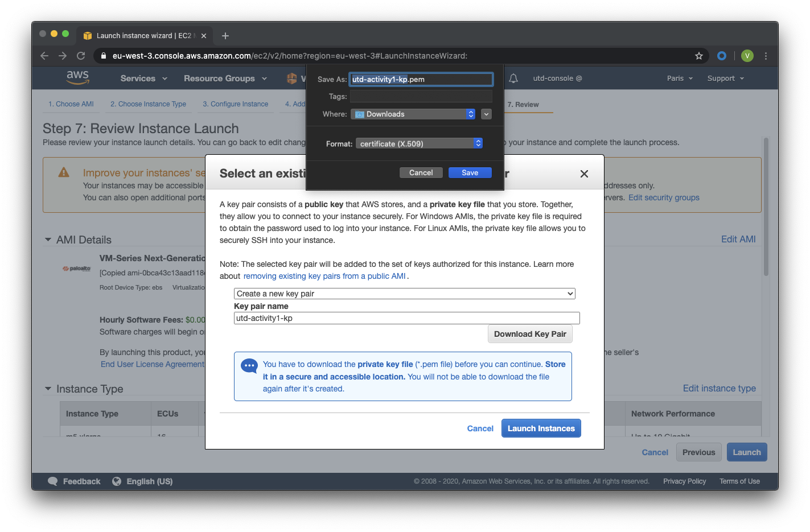The width and height of the screenshot is (810, 532).
Task: Open the blue circle browser extension icon
Action: (722, 56)
